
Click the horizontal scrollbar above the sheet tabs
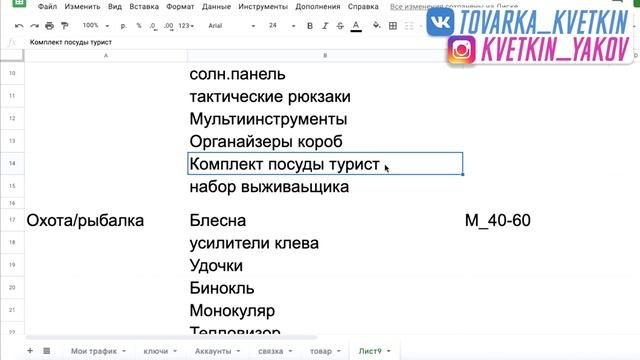[x=171, y=337]
